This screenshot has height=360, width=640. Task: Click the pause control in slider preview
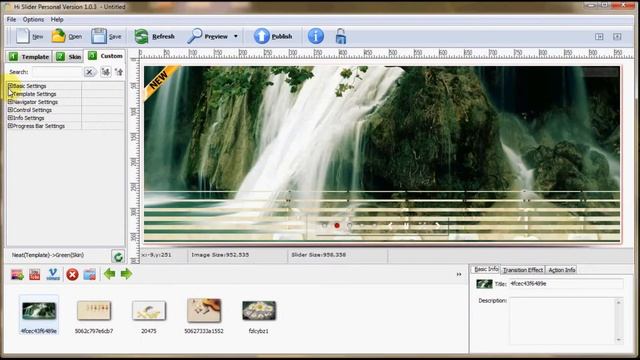[406, 225]
